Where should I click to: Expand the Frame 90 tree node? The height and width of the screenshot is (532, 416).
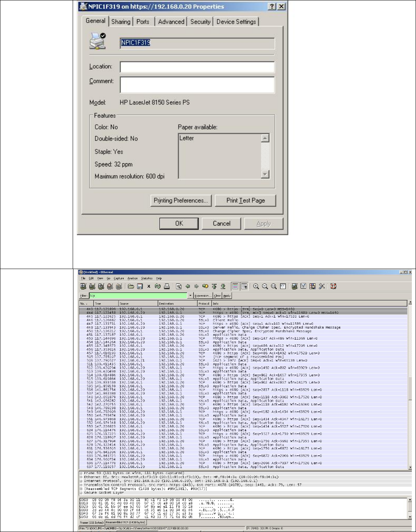81,473
